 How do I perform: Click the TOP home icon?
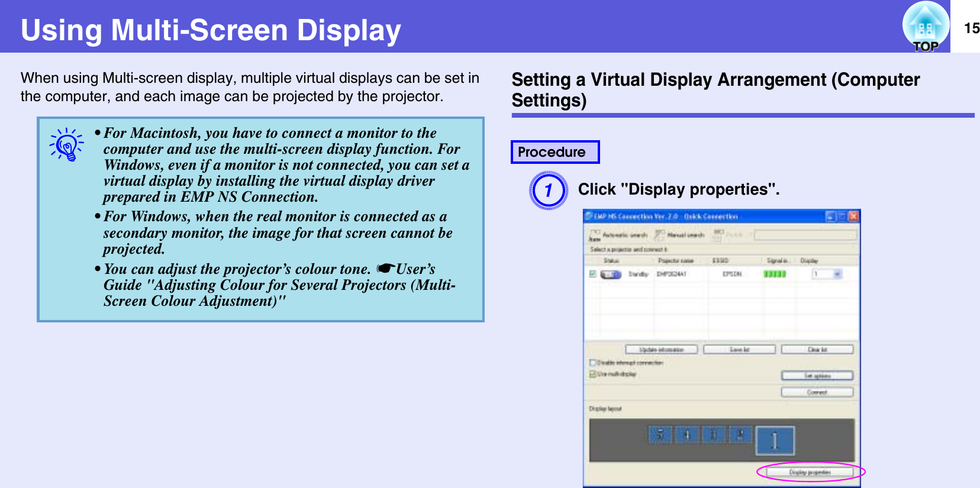coord(926,27)
